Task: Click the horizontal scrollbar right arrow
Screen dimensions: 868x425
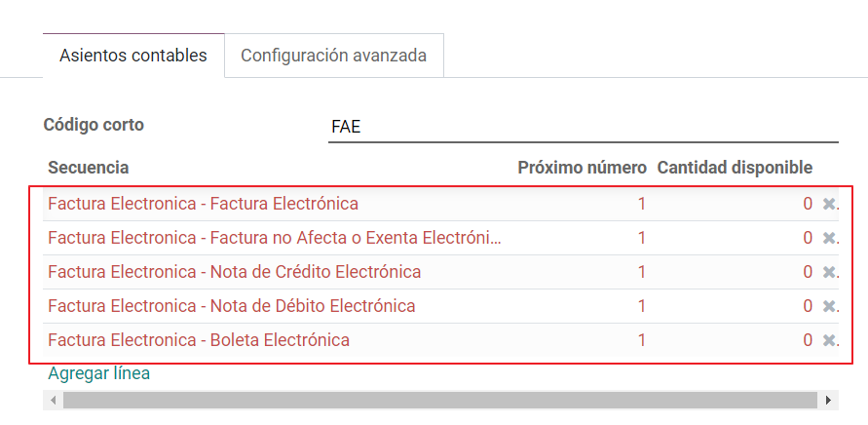Action: tap(828, 400)
